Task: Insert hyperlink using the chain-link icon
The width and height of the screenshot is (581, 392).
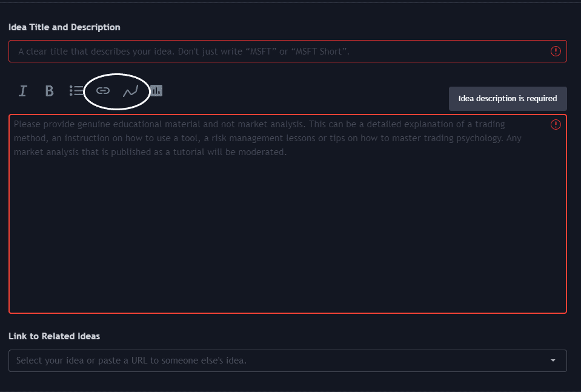Action: click(x=103, y=90)
